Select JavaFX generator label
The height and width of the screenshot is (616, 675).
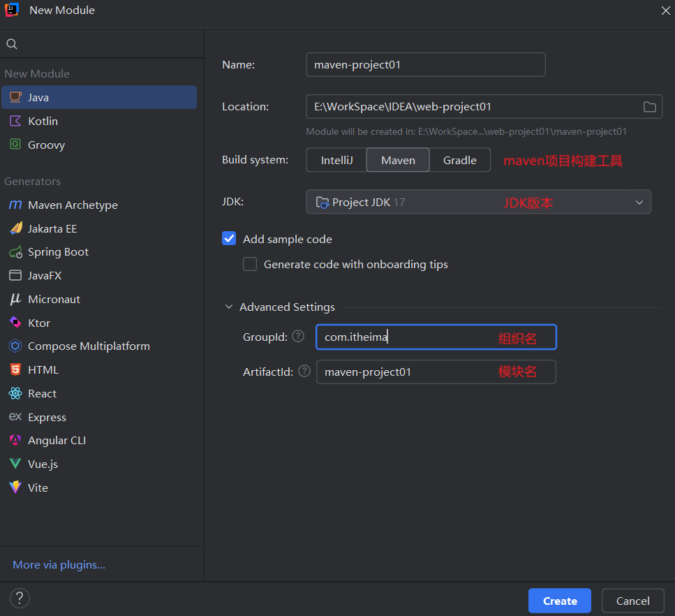[x=45, y=276]
